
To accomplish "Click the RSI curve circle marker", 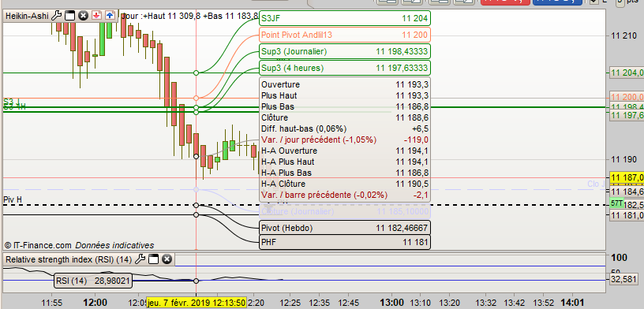I will click(196, 281).
